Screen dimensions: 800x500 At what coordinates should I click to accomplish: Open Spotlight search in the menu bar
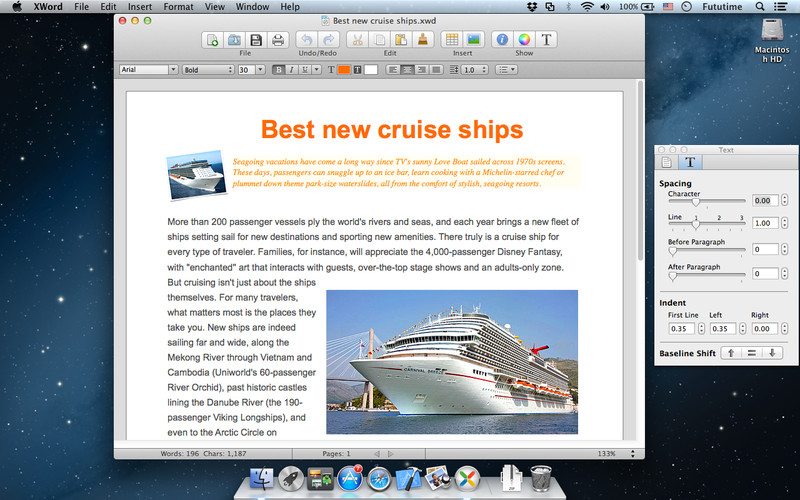(x=760, y=7)
